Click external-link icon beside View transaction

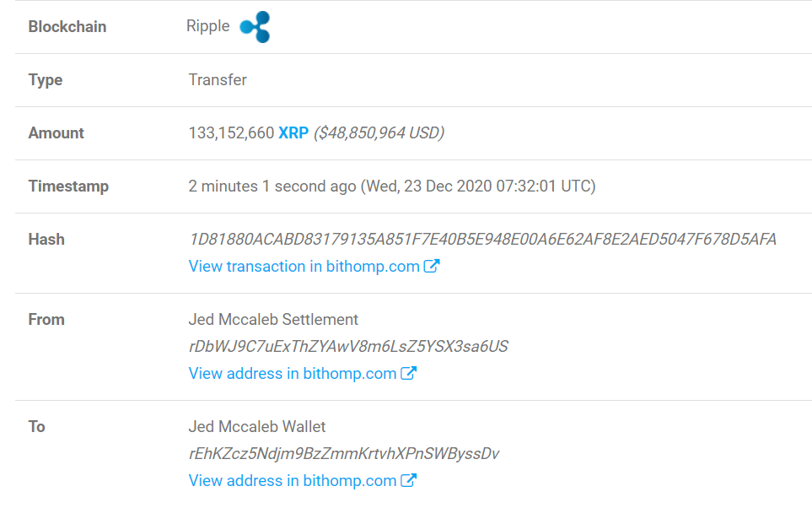click(432, 267)
